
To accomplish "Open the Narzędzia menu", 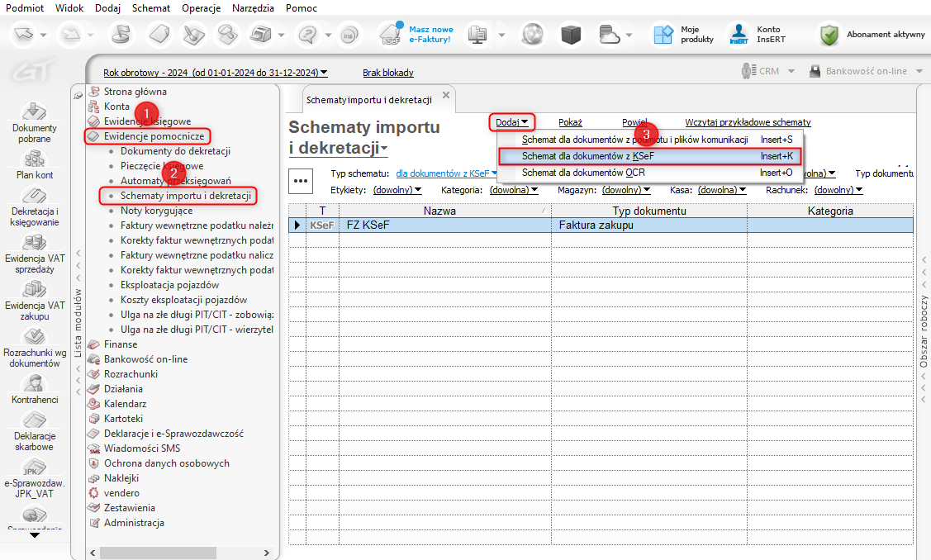I will [253, 7].
